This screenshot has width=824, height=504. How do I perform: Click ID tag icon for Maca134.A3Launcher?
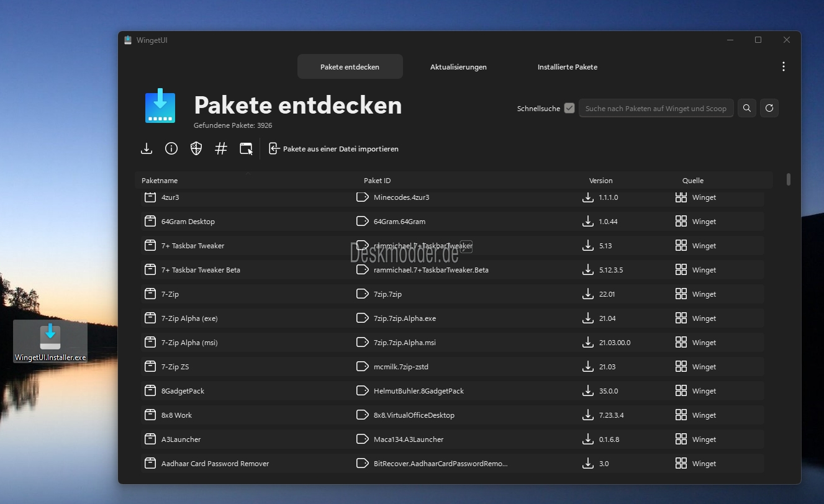[363, 439]
